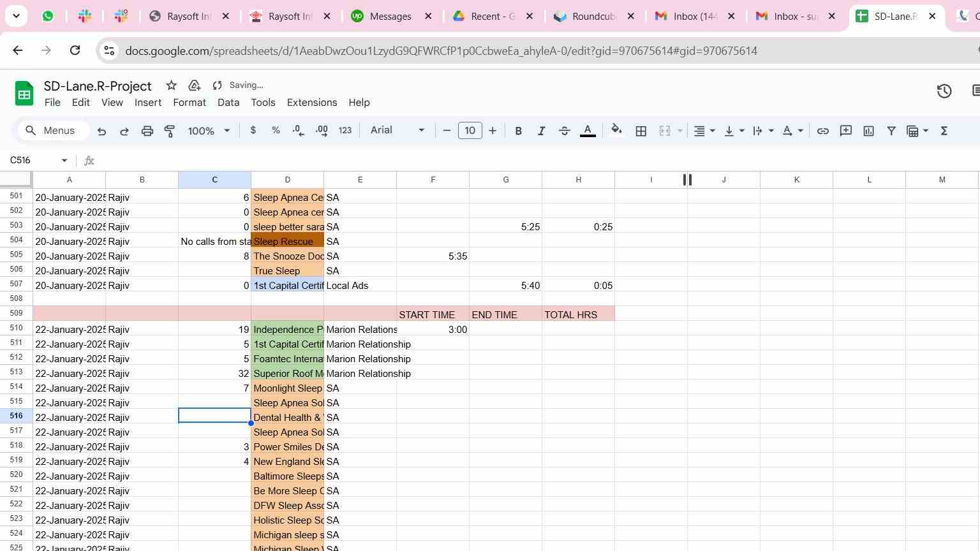The height and width of the screenshot is (551, 980).
Task: Reload the page in browser
Action: [75, 50]
